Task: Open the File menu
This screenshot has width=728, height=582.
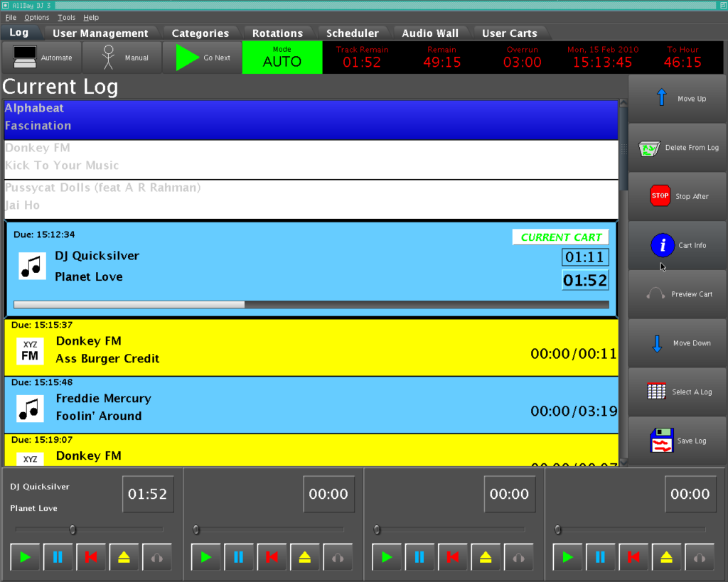Action: [x=11, y=17]
